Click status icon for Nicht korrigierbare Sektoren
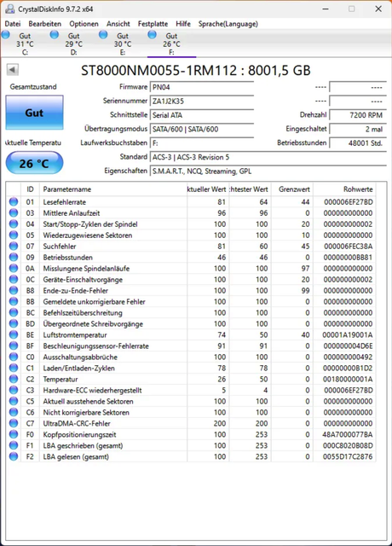The height and width of the screenshot is (546, 392). (x=14, y=412)
